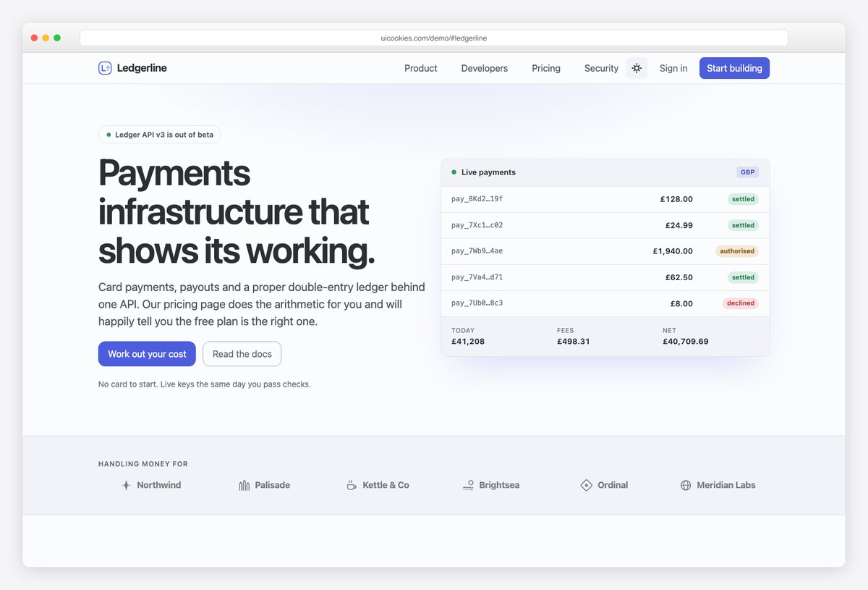
Task: Click the Today total £41,208
Action: coord(468,341)
